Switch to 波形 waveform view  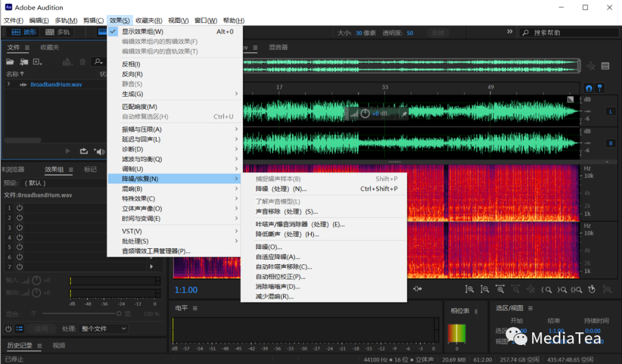(x=24, y=32)
